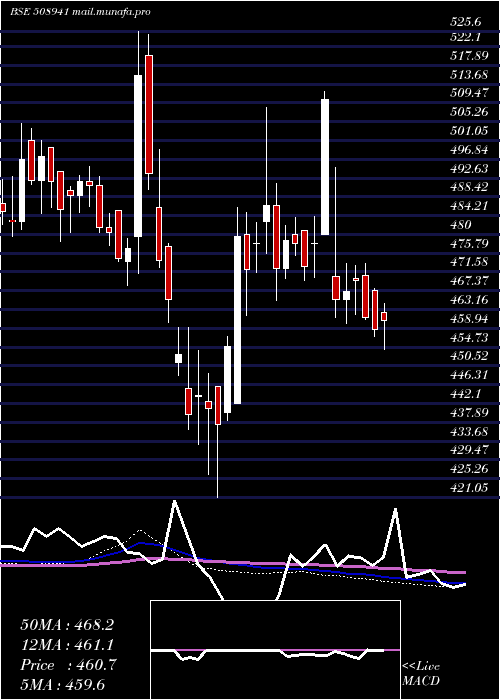The image size is (500, 700).
Task: Click the 446.31 price level
Action: 469,375
